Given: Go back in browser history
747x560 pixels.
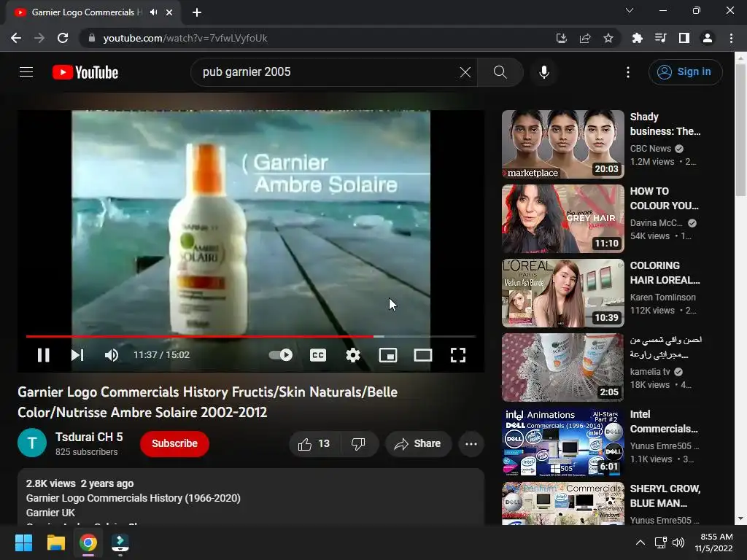Looking at the screenshot, I should (16, 38).
